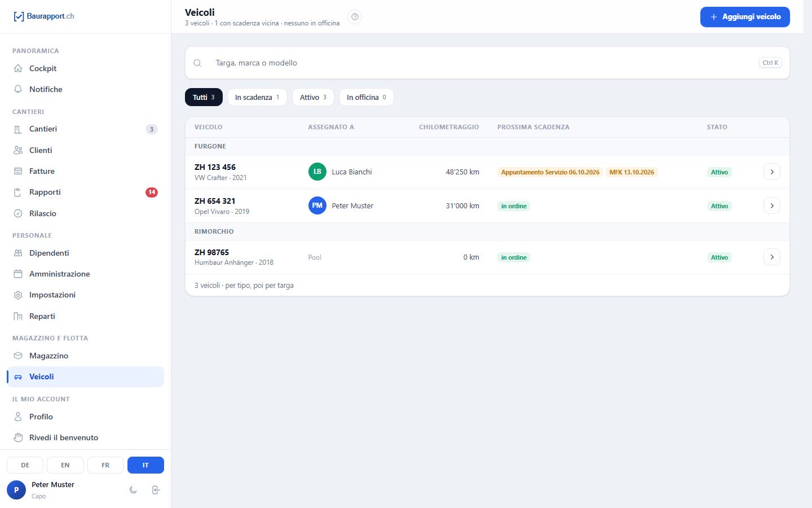Click the Prossima scadenza column header

533,127
